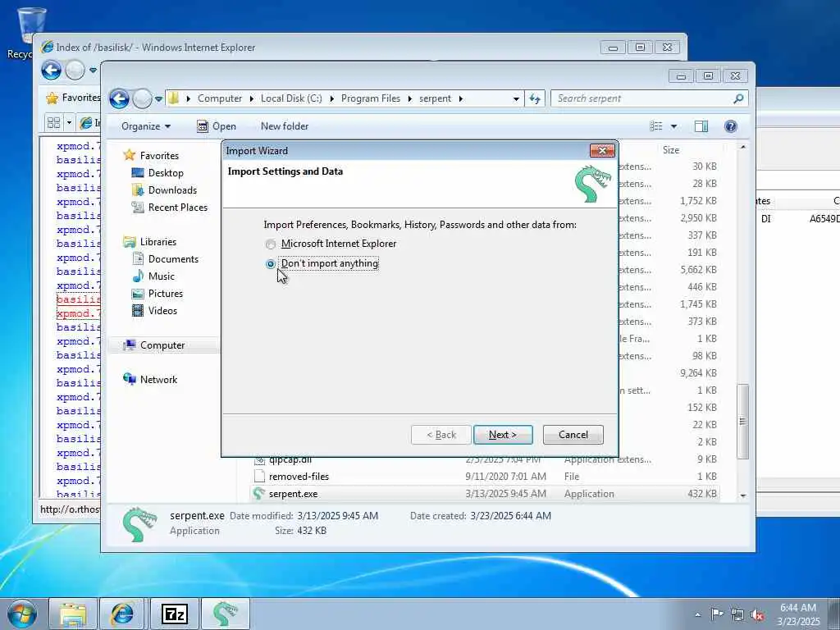This screenshot has width=840, height=630.
Task: Click the Back button in Import Wizard
Action: [x=441, y=435]
